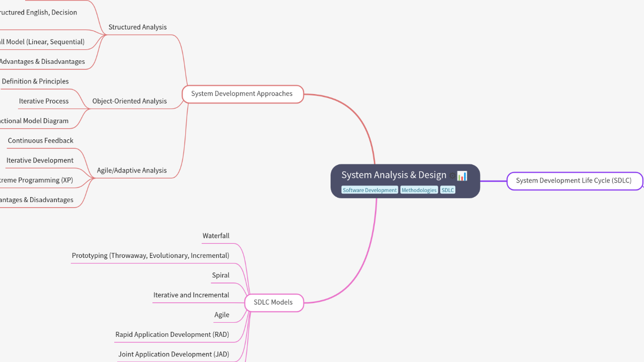This screenshot has height=362, width=644.
Task: Click Prototyping (Throwaway, Evolutionary, Incremental) leaf
Action: coord(150,255)
